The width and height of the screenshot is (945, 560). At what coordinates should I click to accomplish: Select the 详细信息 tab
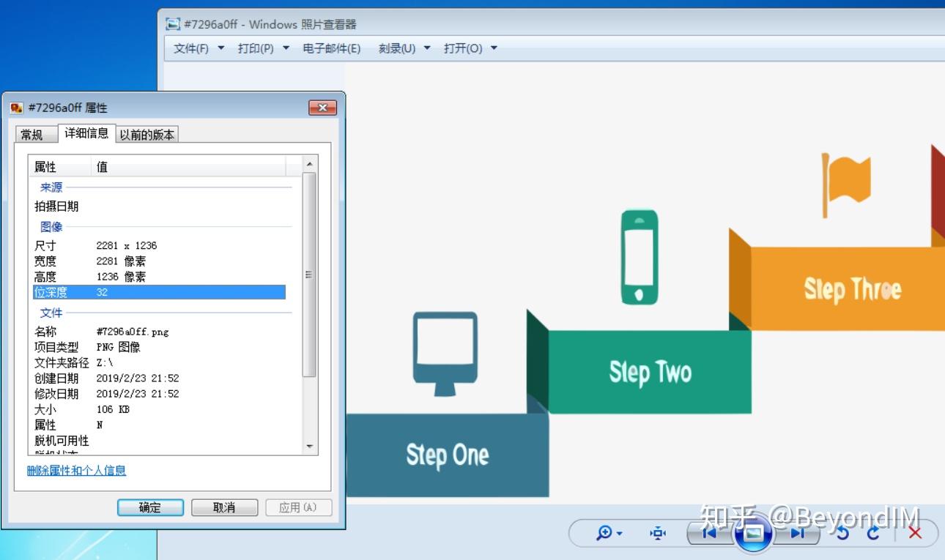click(x=86, y=133)
